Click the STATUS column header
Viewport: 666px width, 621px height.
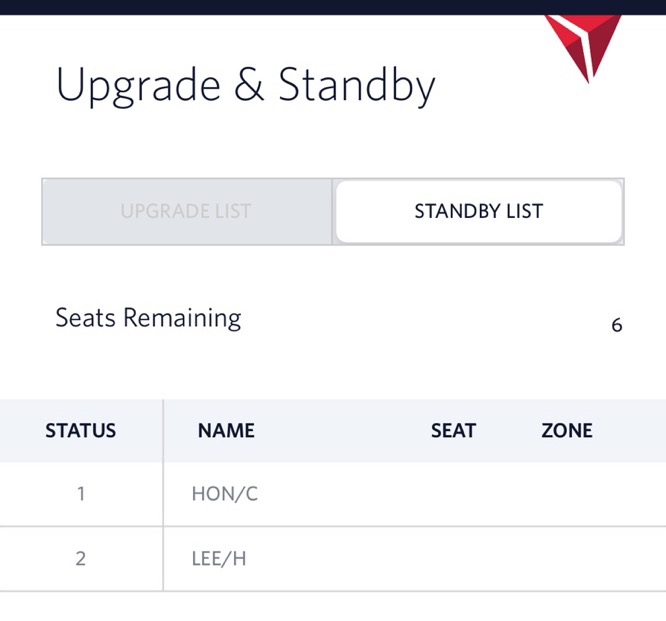[x=81, y=430]
